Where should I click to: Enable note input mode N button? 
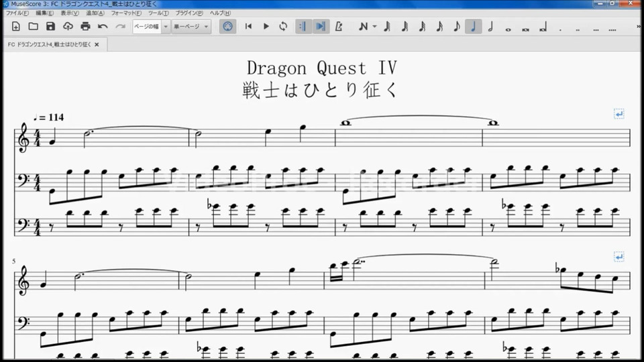[x=363, y=27]
